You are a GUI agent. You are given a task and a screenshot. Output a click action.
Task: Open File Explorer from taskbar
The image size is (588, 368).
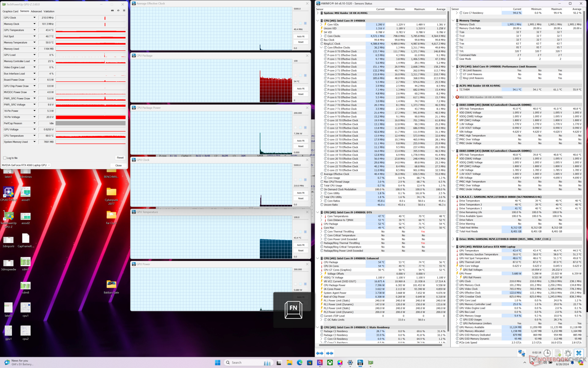[289, 362]
